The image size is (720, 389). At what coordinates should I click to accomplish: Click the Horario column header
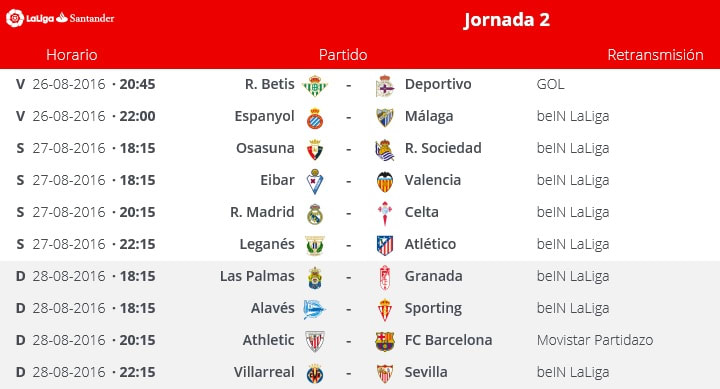[x=72, y=55]
